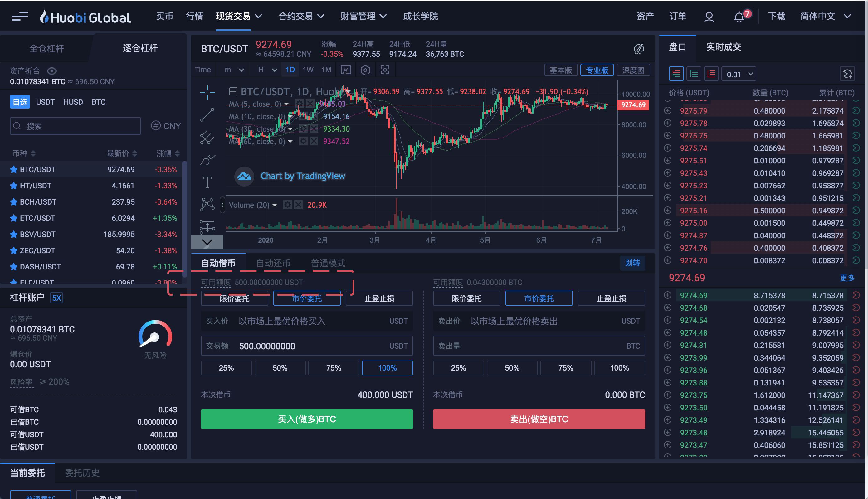The width and height of the screenshot is (868, 499).
Task: Show both bids and asks order book view
Action: (676, 74)
